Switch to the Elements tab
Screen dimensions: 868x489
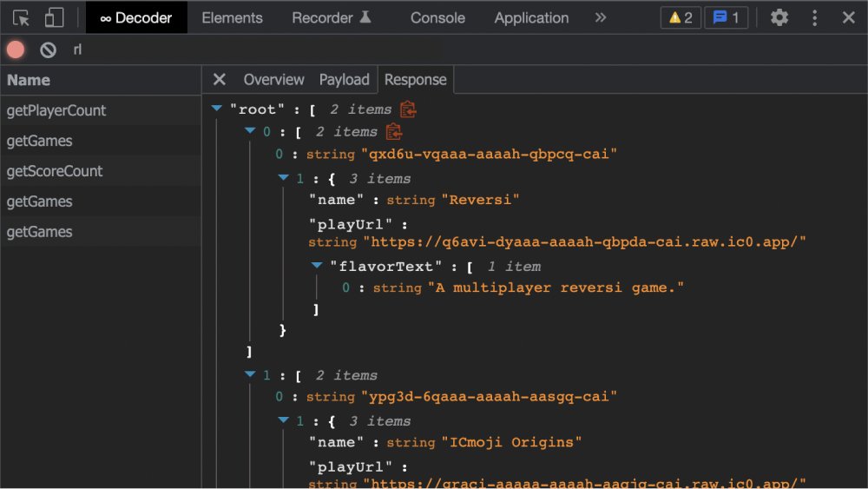click(x=232, y=17)
